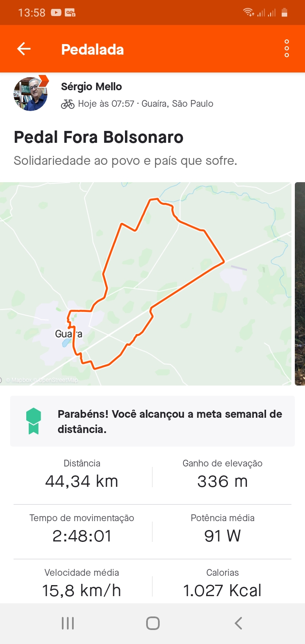The width and height of the screenshot is (305, 644).
Task: Select the Pedal Fora Bolsonaro title
Action: tap(99, 137)
